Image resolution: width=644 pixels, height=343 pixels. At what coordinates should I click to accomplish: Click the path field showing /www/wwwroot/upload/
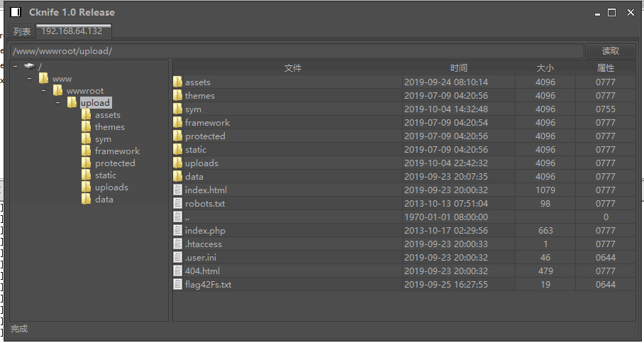tap(296, 51)
